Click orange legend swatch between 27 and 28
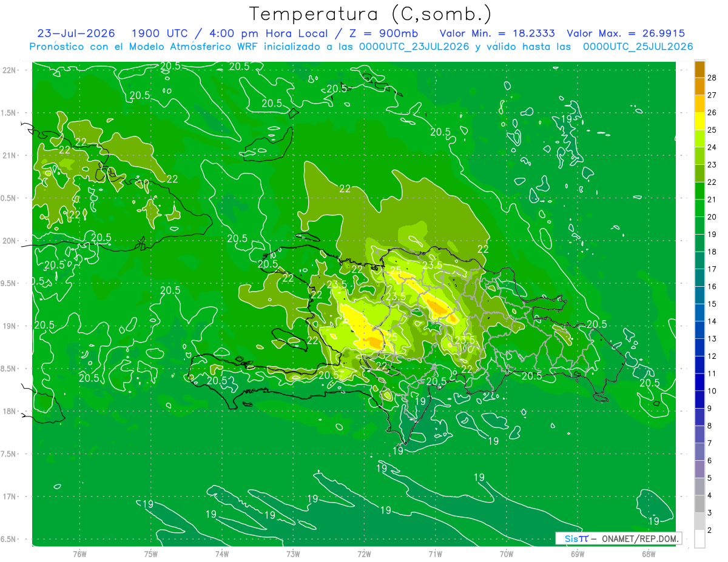728x562 pixels. click(699, 86)
